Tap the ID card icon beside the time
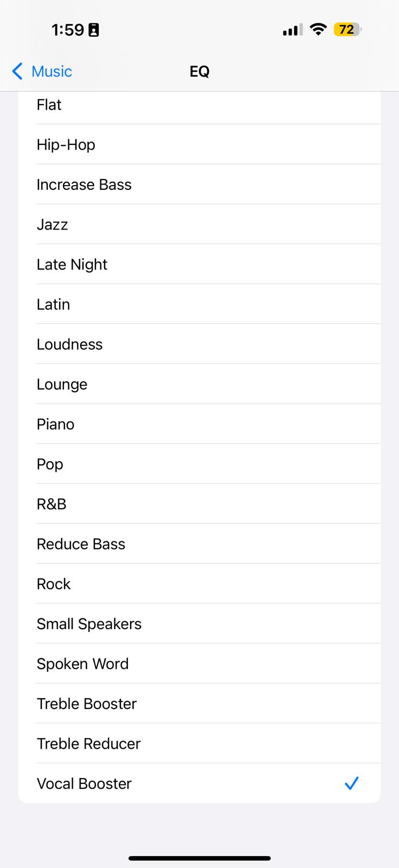Viewport: 399px width, 868px height. point(94,30)
